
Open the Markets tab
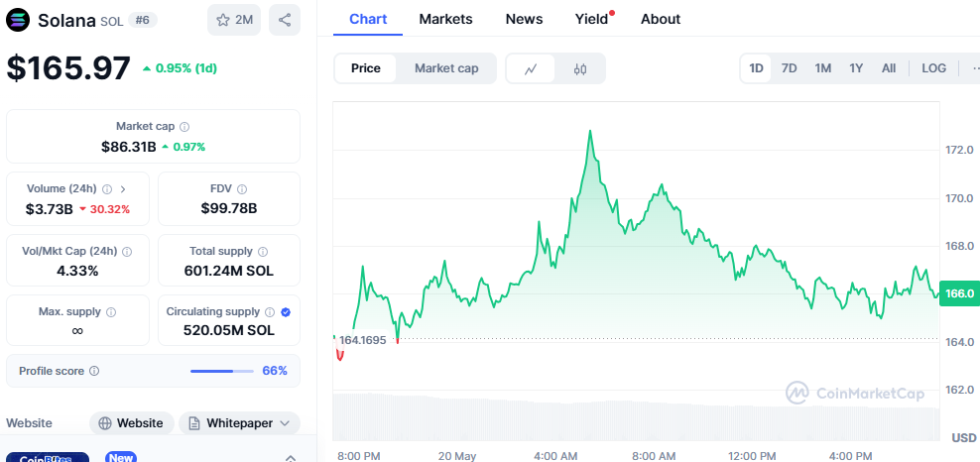tap(445, 19)
